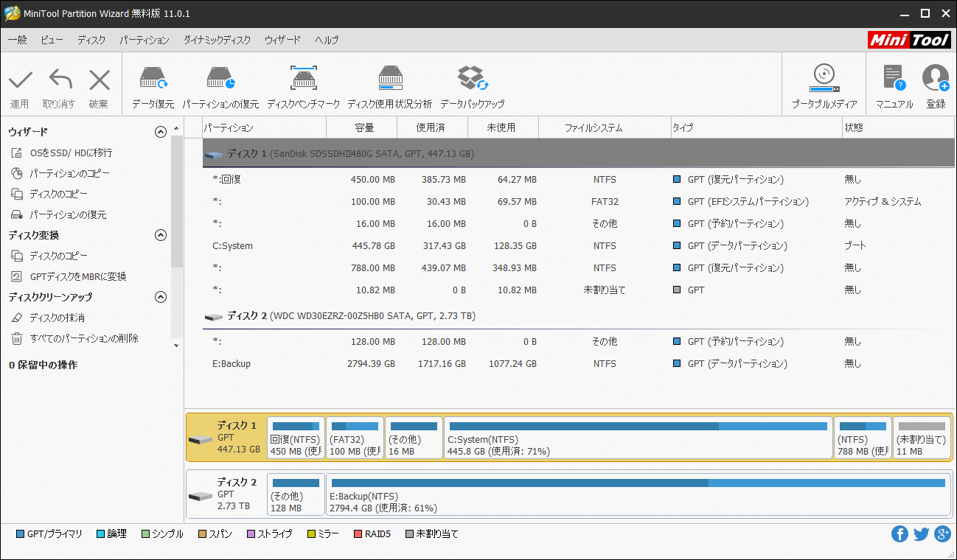The image size is (957, 560).
Task: Click the RAID5 legend color box
Action: [x=358, y=533]
